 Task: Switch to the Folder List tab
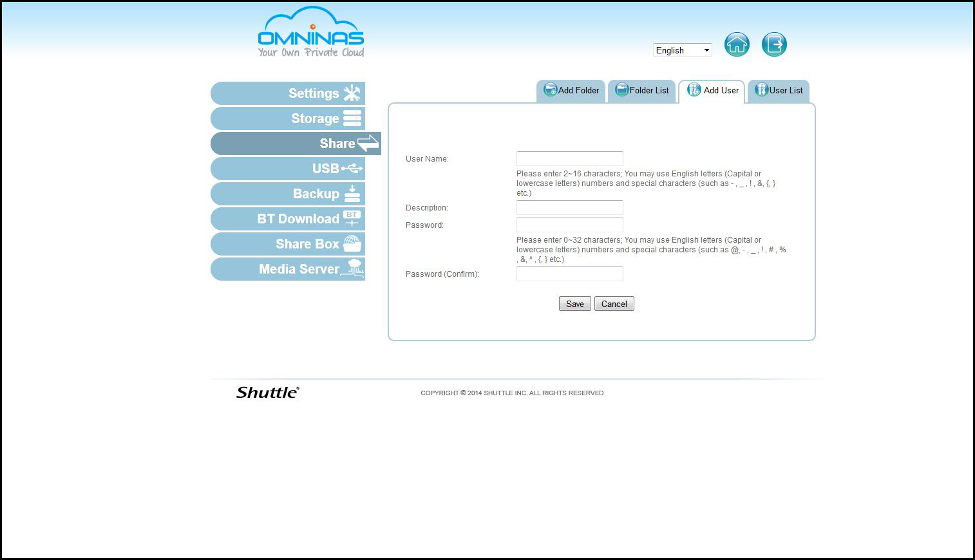[641, 91]
